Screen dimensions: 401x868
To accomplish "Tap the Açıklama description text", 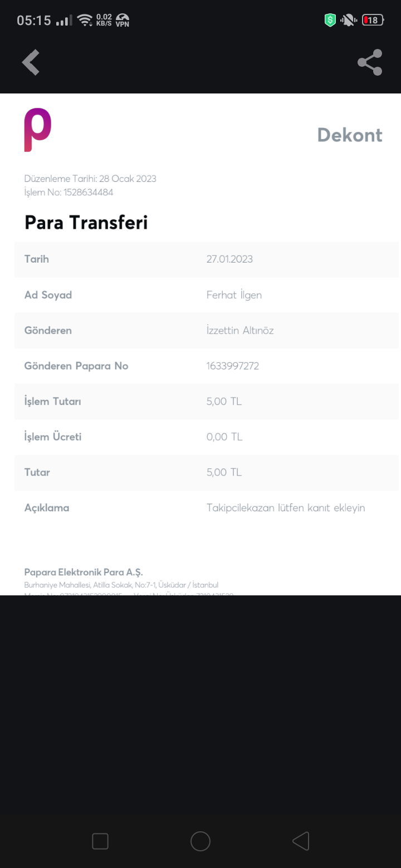I will (286, 508).
